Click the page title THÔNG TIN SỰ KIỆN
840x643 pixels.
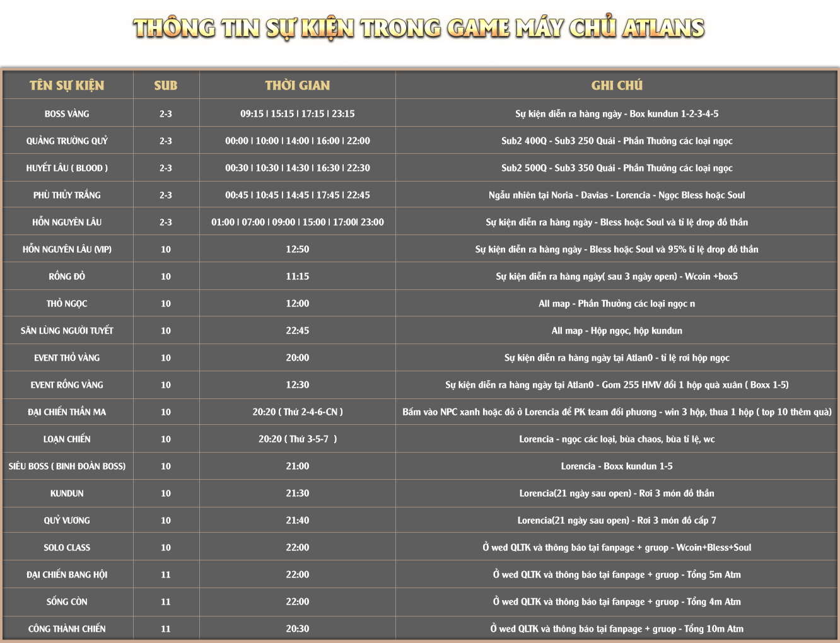pos(419,28)
